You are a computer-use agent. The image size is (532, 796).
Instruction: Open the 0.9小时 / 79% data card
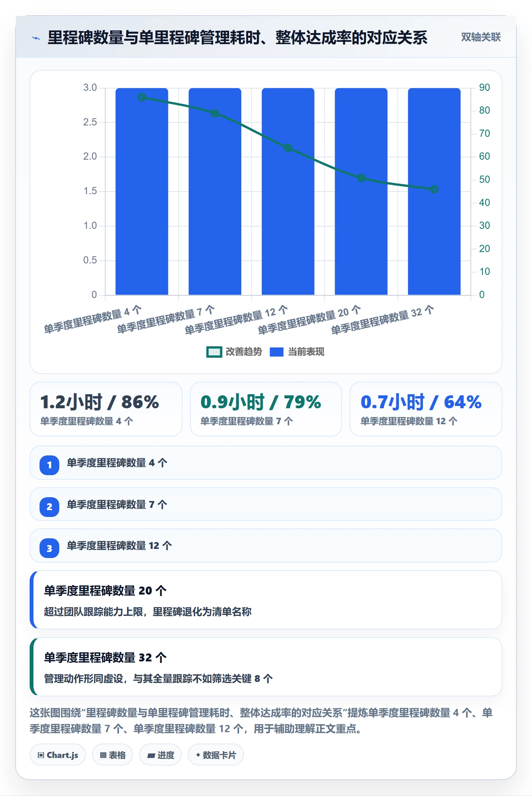pyautogui.click(x=266, y=409)
